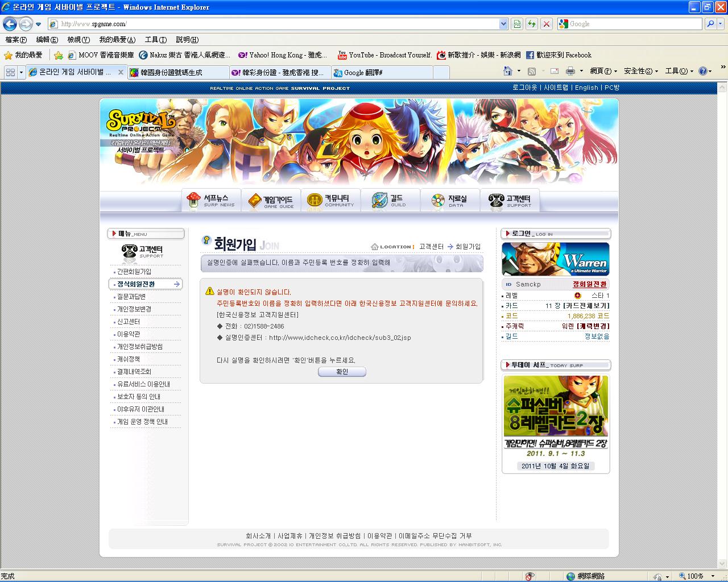Open the 編輯(E) menu

tap(47, 40)
